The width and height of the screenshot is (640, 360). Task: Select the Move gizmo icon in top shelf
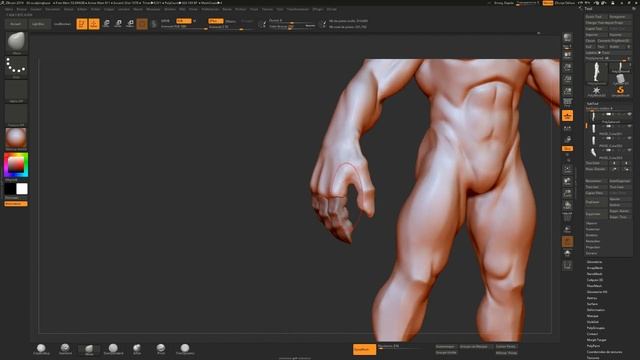click(106, 24)
